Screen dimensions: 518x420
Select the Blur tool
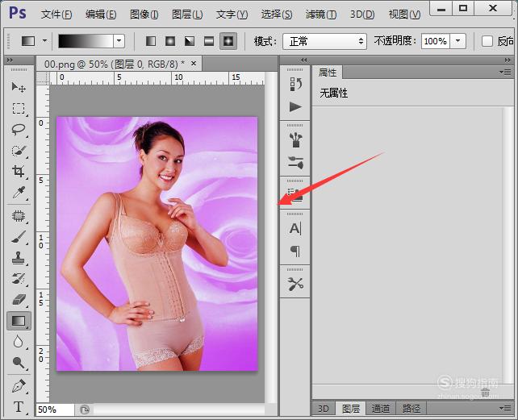point(19,342)
